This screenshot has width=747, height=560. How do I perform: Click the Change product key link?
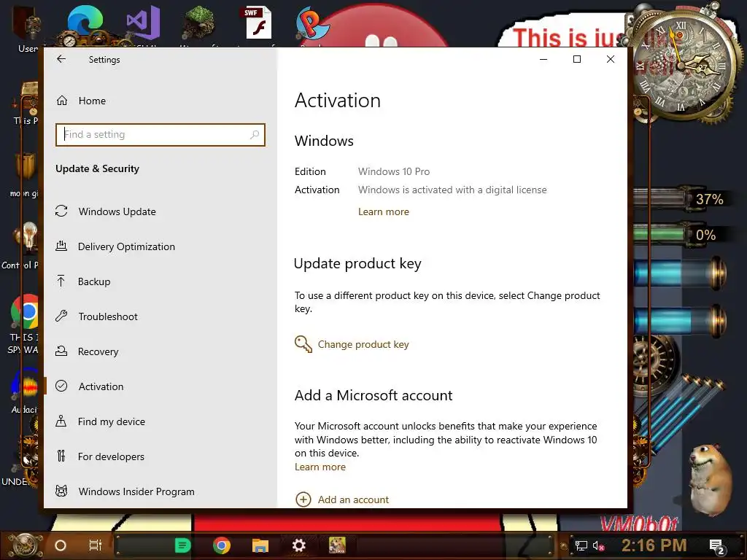pyautogui.click(x=363, y=344)
